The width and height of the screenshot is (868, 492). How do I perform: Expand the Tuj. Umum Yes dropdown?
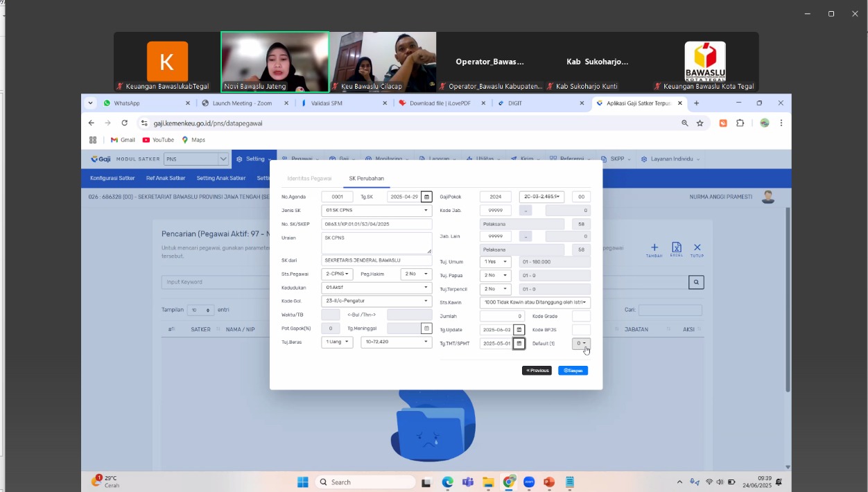[x=496, y=262]
